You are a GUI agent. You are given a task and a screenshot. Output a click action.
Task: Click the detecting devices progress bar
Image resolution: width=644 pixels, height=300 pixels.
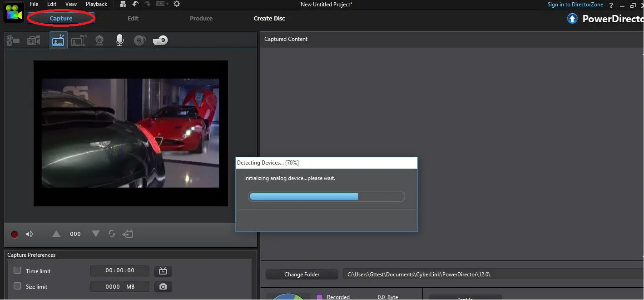(x=326, y=196)
